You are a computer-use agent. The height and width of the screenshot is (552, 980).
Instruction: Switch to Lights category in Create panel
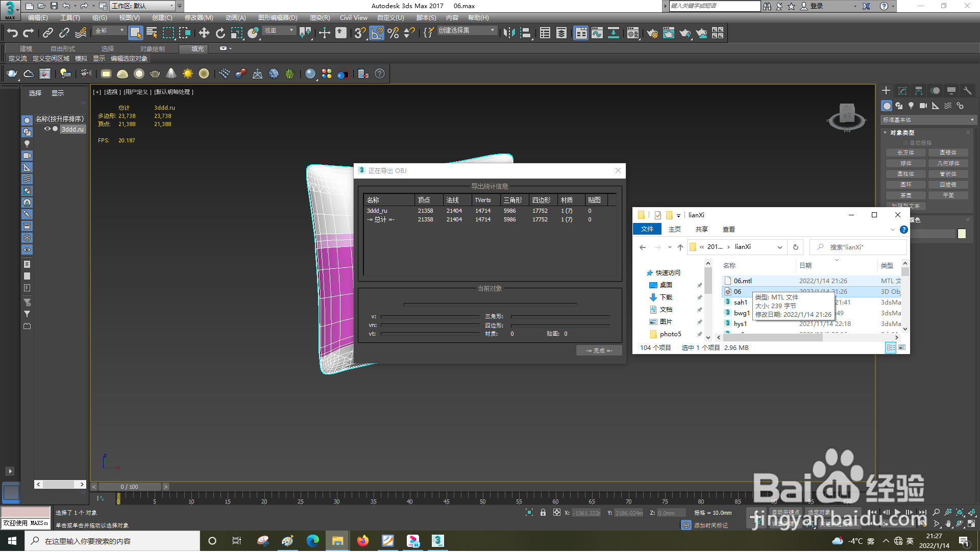point(911,106)
